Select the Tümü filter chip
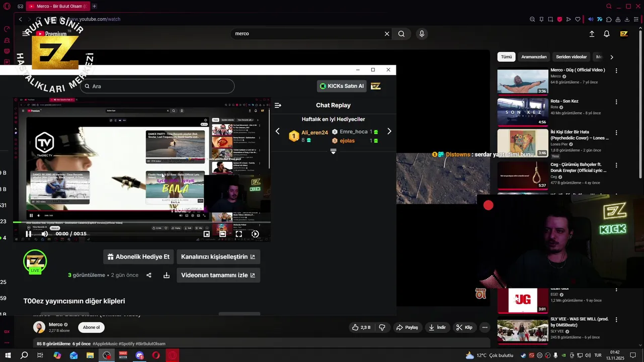 click(506, 57)
